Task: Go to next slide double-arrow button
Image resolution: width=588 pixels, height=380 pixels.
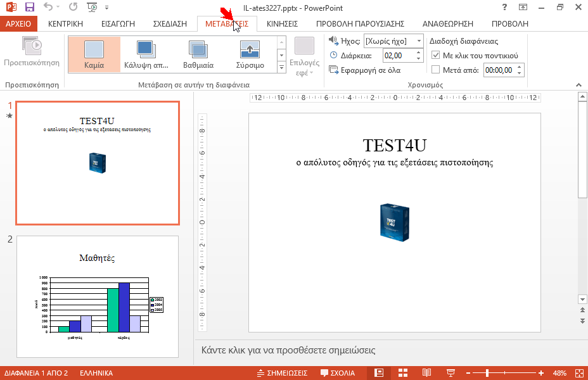Action: point(582,321)
